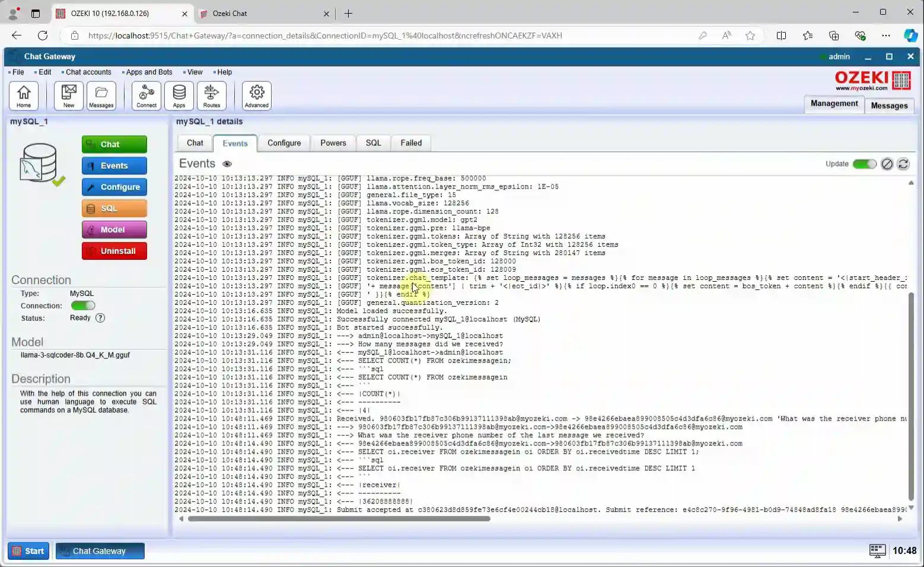
Task: Click the blue Configure button
Action: [114, 187]
